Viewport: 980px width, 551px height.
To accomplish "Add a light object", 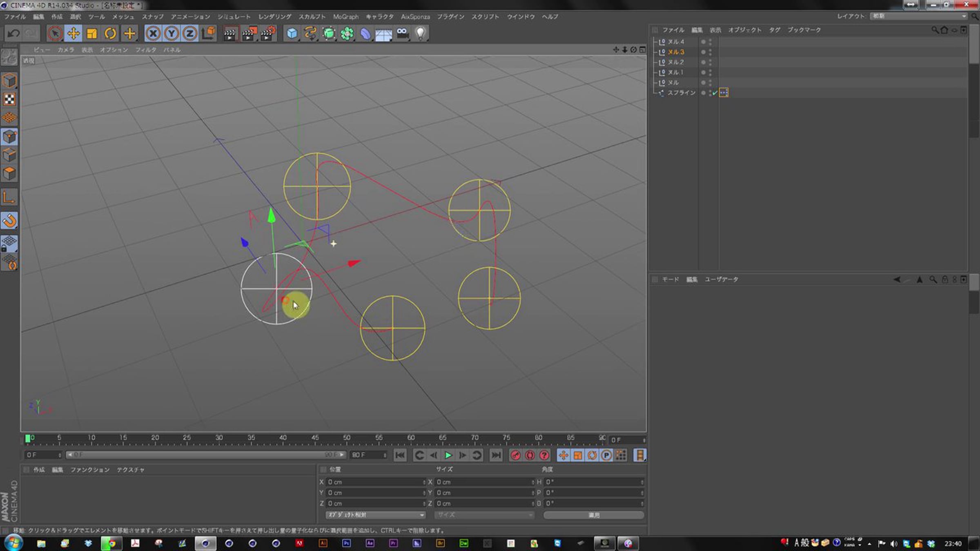I will (421, 33).
